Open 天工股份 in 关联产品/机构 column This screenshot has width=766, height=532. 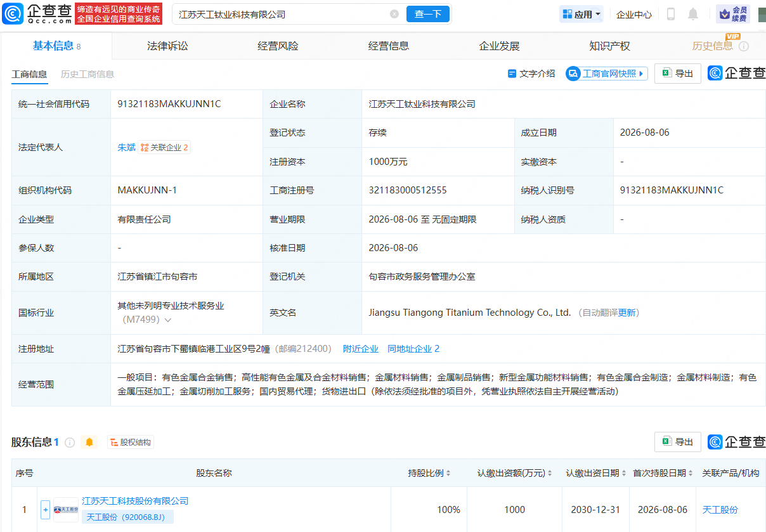pyautogui.click(x=720, y=510)
